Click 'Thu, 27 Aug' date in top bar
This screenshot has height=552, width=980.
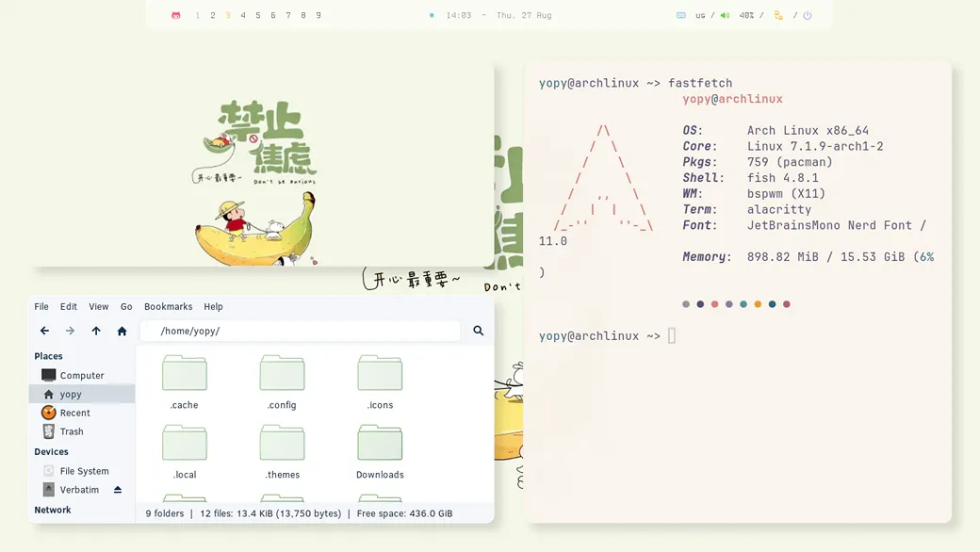pyautogui.click(x=524, y=16)
